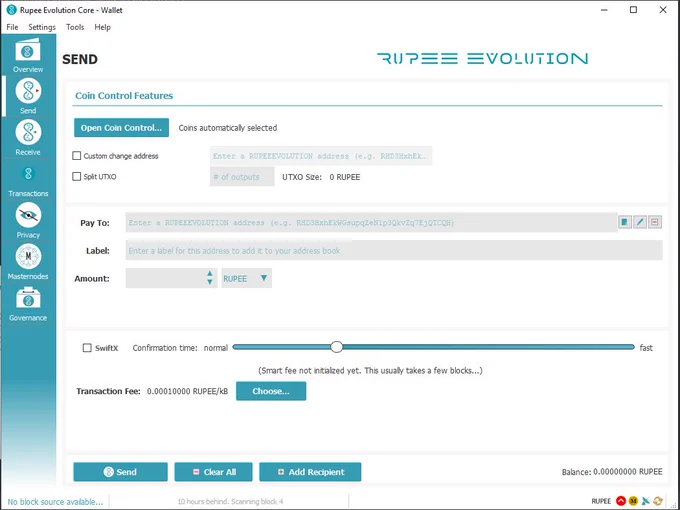This screenshot has height=510, width=680.
Task: Click the Pay To address field
Action: click(x=372, y=222)
